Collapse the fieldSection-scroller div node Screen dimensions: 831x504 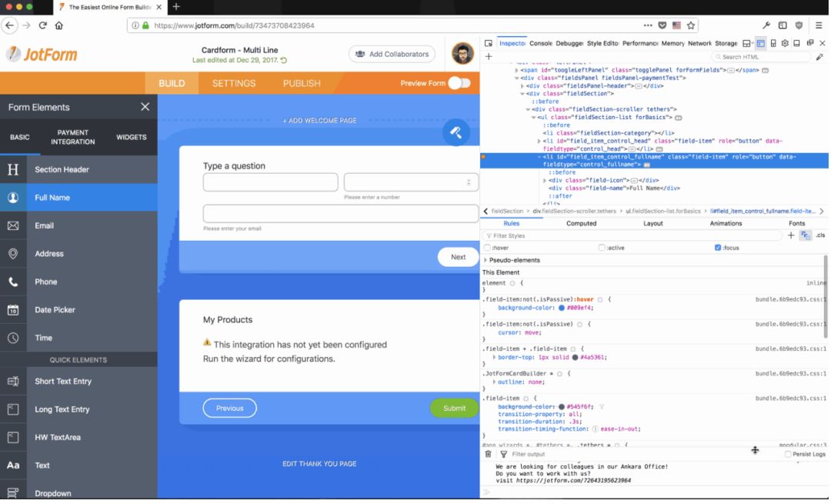(528, 109)
